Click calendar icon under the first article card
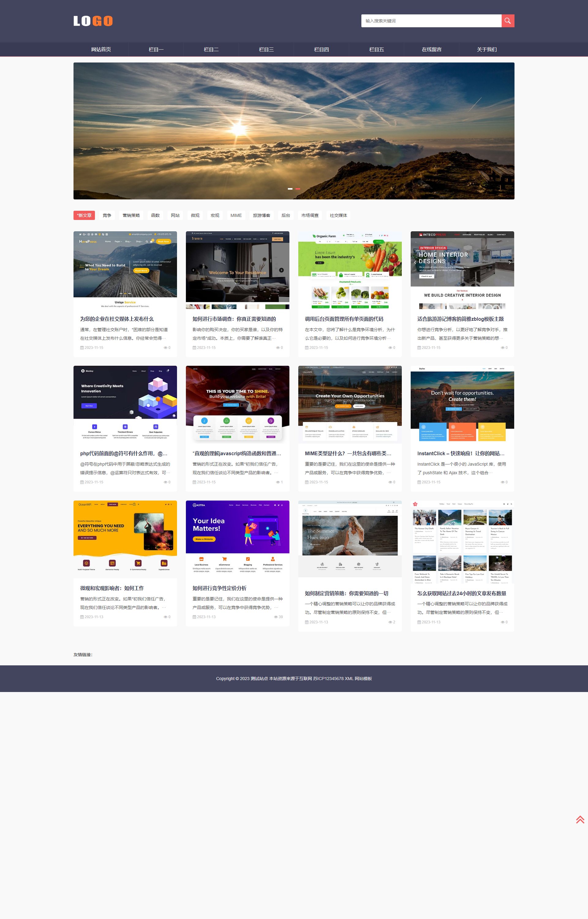This screenshot has width=588, height=919. tap(82, 347)
